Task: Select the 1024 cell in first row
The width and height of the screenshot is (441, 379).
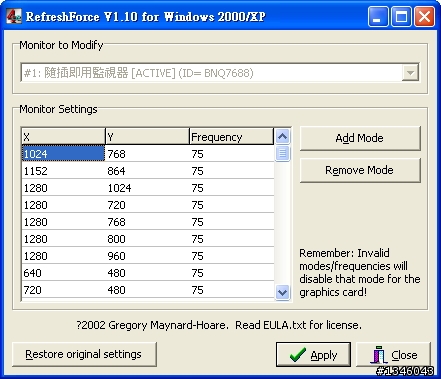Action: pyautogui.click(x=63, y=154)
